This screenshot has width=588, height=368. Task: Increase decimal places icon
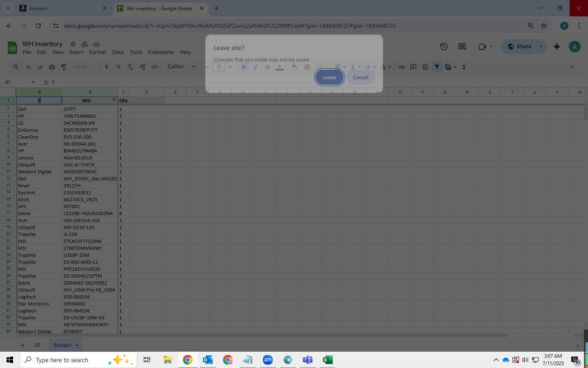click(x=142, y=67)
